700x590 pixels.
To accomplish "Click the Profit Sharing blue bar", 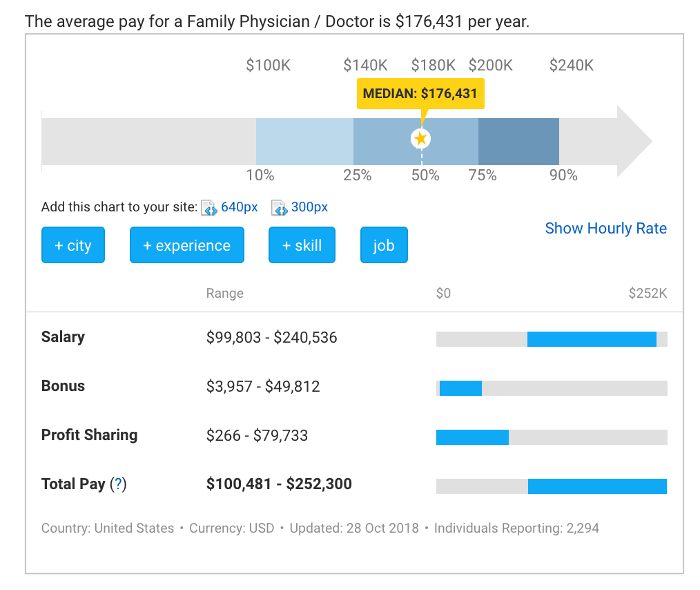I will (x=472, y=437).
